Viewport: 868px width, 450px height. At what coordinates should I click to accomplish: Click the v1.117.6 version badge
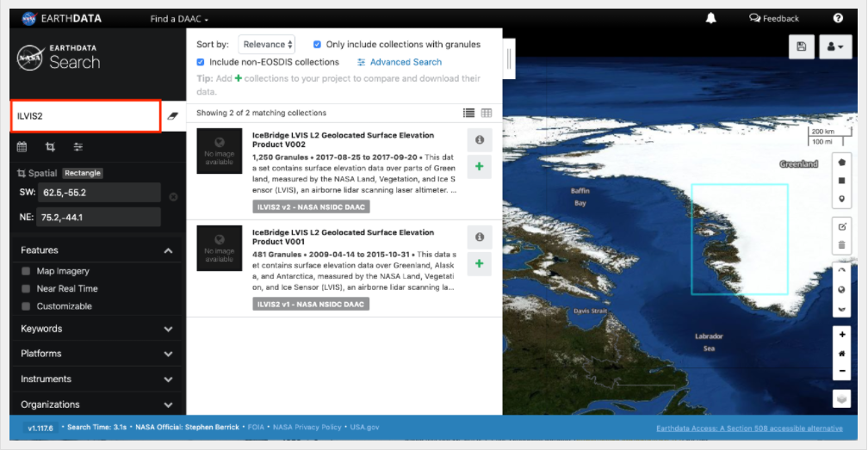[40, 428]
